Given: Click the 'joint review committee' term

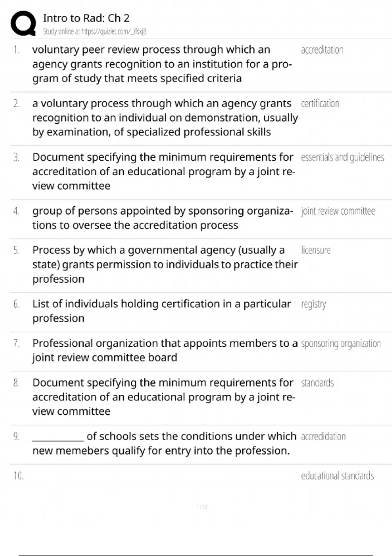Looking at the screenshot, I should pos(338,211).
